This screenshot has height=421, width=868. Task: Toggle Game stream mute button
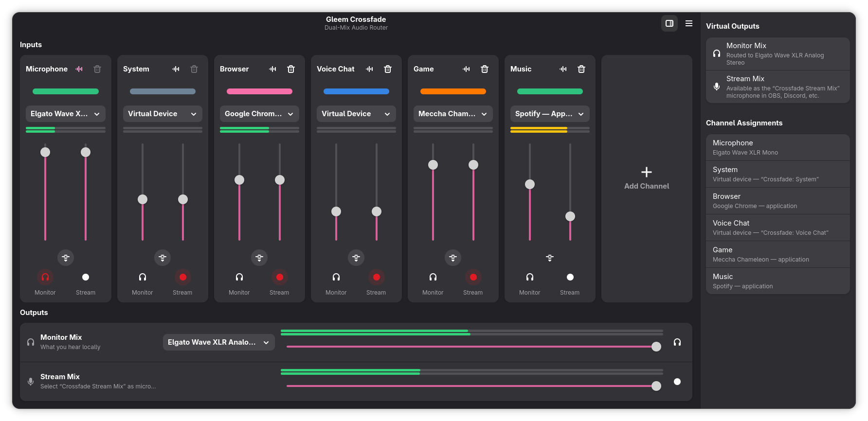[473, 277]
